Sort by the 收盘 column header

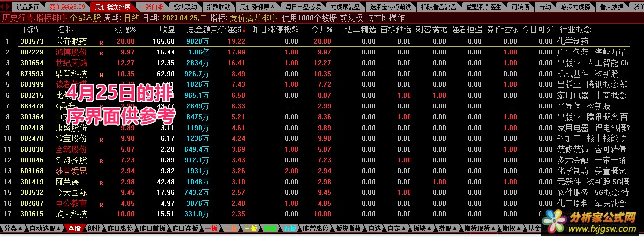pos(167,29)
